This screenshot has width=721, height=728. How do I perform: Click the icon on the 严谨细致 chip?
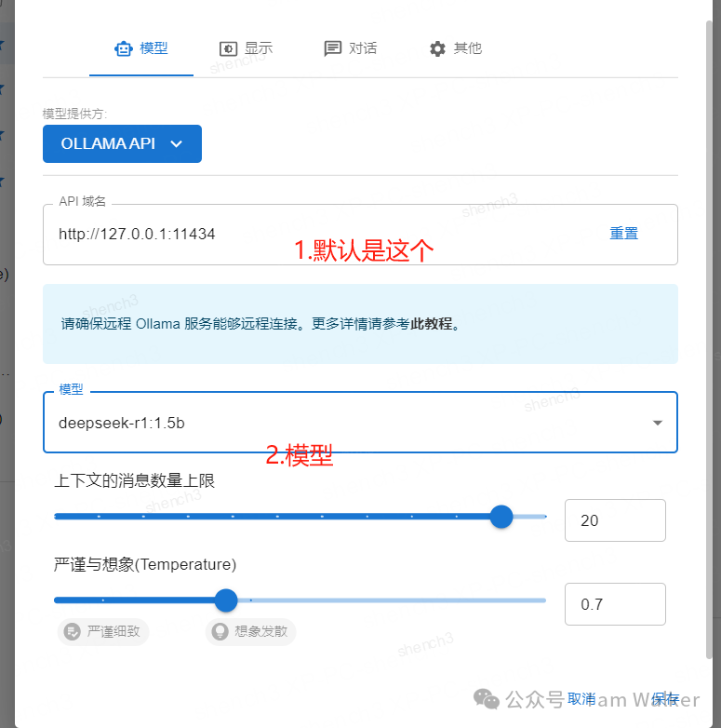coord(72,631)
